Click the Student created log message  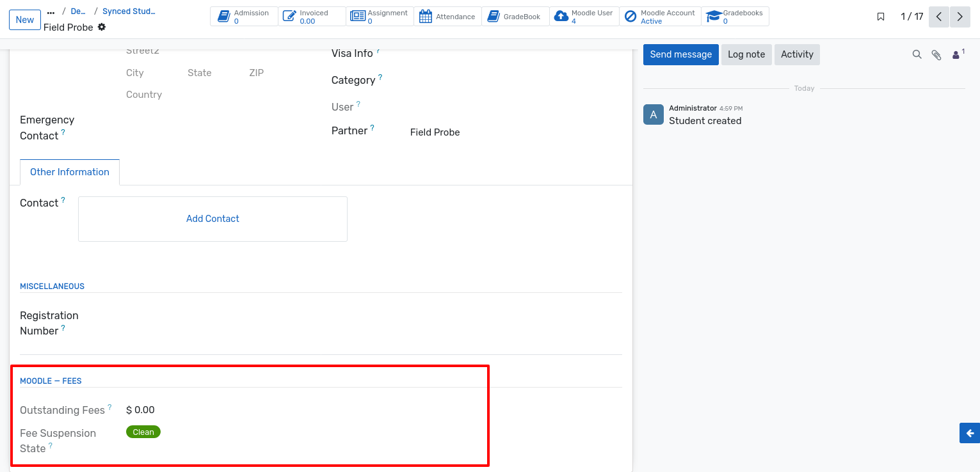(705, 121)
